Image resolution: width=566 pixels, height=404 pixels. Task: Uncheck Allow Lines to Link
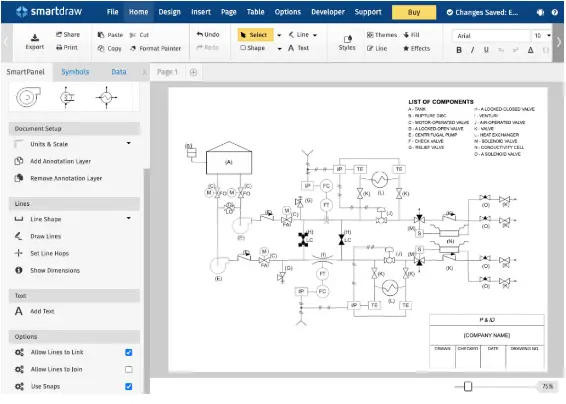point(129,352)
